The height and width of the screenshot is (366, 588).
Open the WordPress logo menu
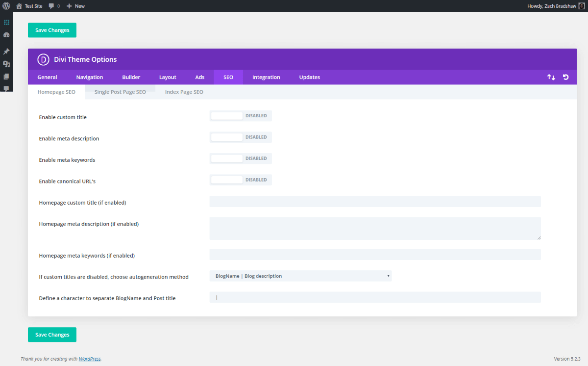point(6,6)
